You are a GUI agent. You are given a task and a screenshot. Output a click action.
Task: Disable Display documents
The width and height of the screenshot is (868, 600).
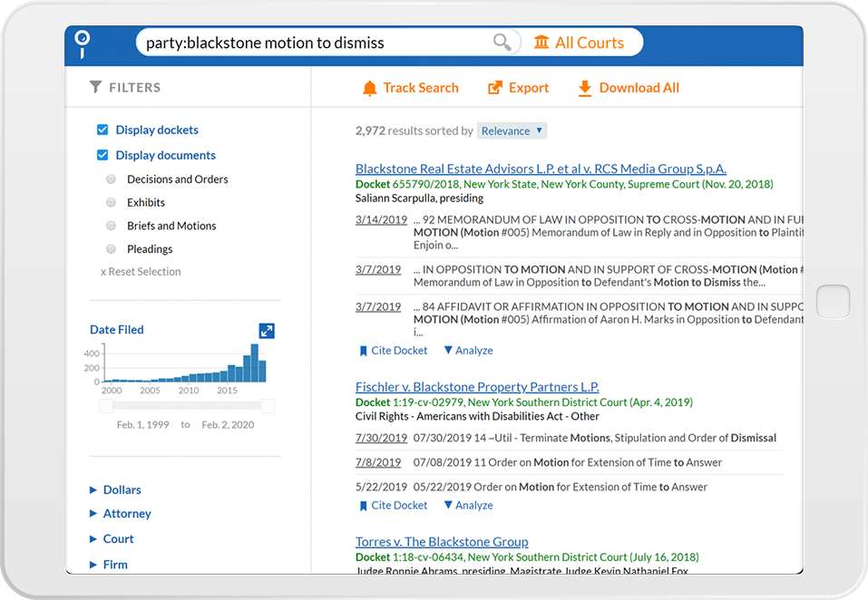102,155
